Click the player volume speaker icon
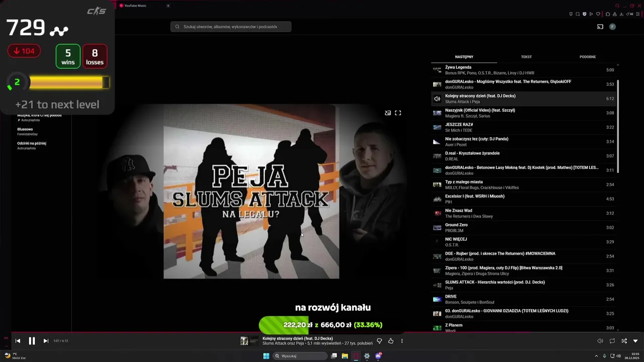 pos(600,341)
